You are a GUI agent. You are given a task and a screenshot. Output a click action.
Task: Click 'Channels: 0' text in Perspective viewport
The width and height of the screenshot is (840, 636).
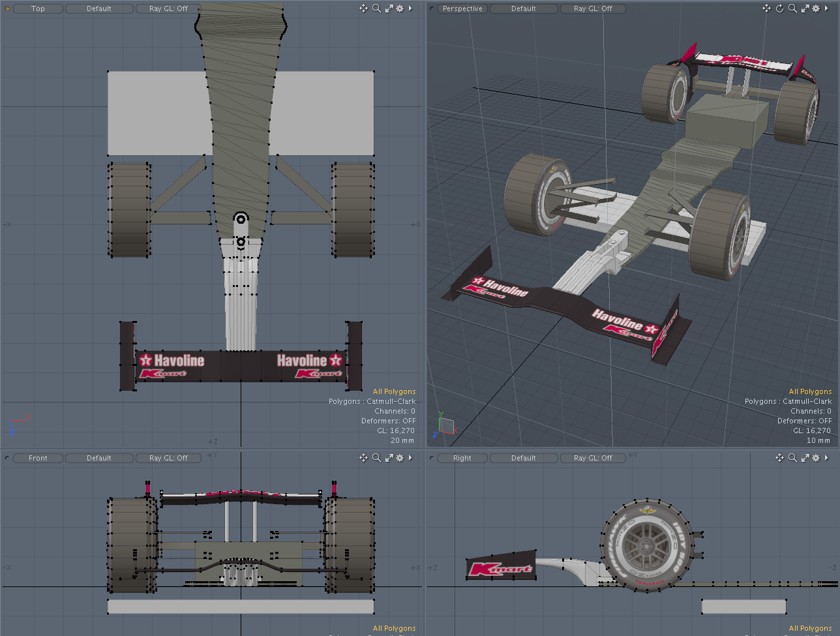point(811,411)
